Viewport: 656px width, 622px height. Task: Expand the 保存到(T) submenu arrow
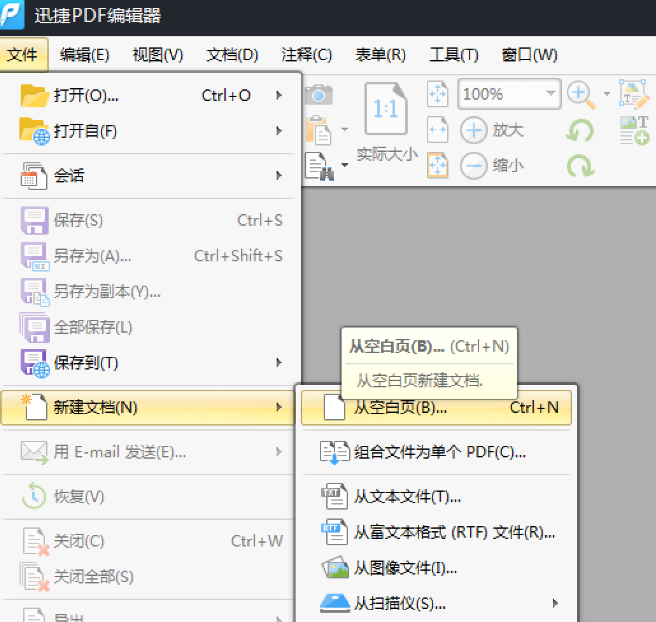(279, 362)
